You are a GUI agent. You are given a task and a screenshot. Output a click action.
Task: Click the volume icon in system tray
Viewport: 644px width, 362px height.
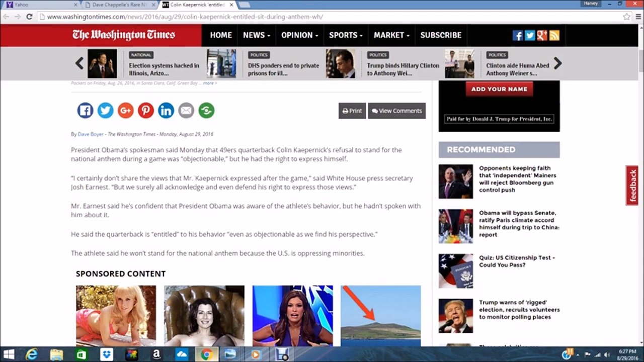coord(607,355)
